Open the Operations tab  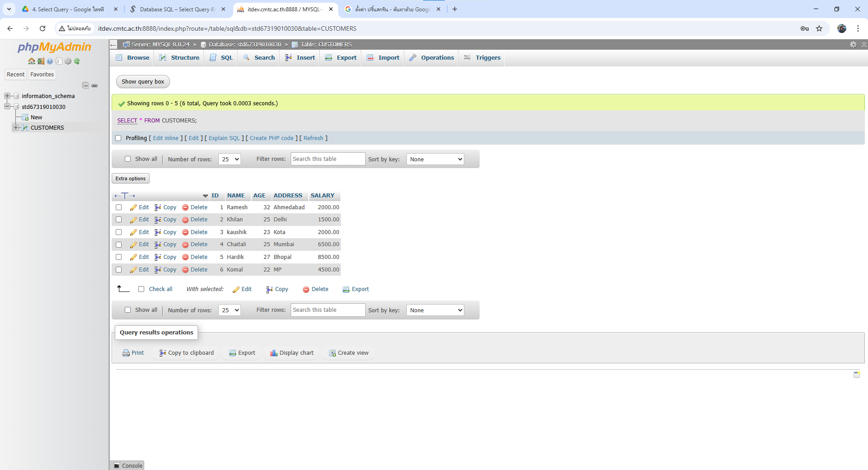click(x=432, y=58)
